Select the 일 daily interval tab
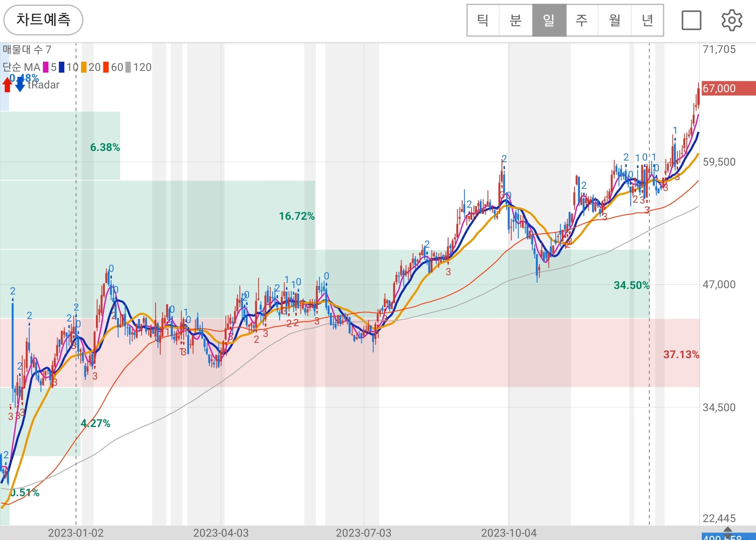Viewport: 756px width, 540px height. [x=549, y=20]
